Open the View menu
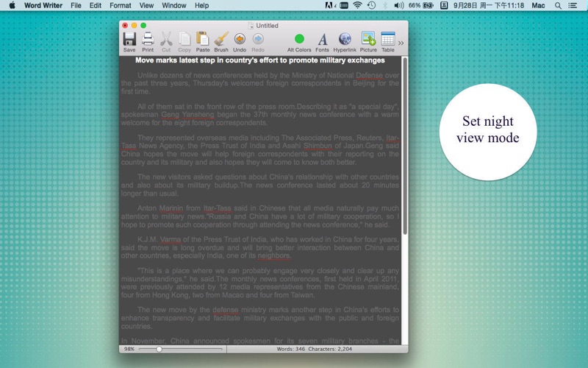Image resolution: width=588 pixels, height=368 pixels. tap(146, 5)
